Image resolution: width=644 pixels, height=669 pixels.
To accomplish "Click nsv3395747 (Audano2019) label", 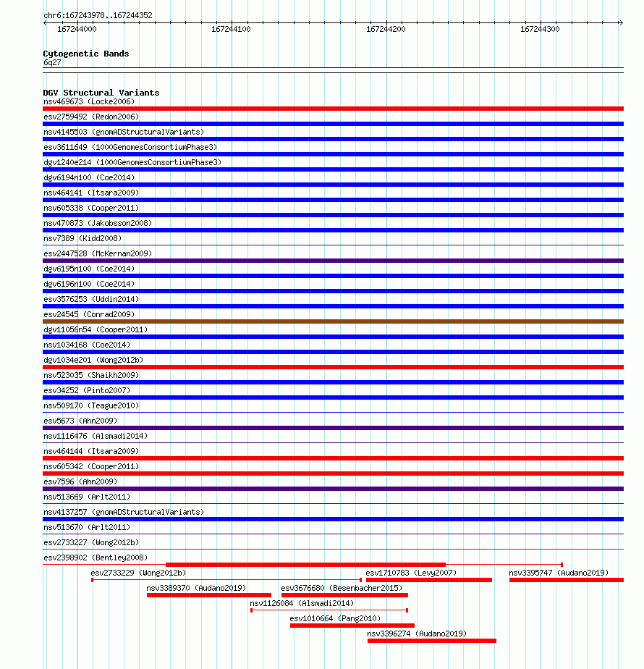I will (x=559, y=573).
